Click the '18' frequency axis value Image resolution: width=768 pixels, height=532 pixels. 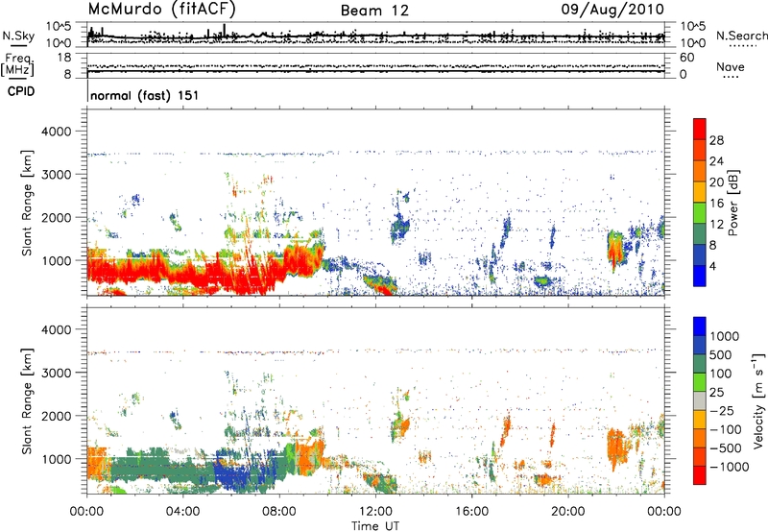click(x=64, y=58)
